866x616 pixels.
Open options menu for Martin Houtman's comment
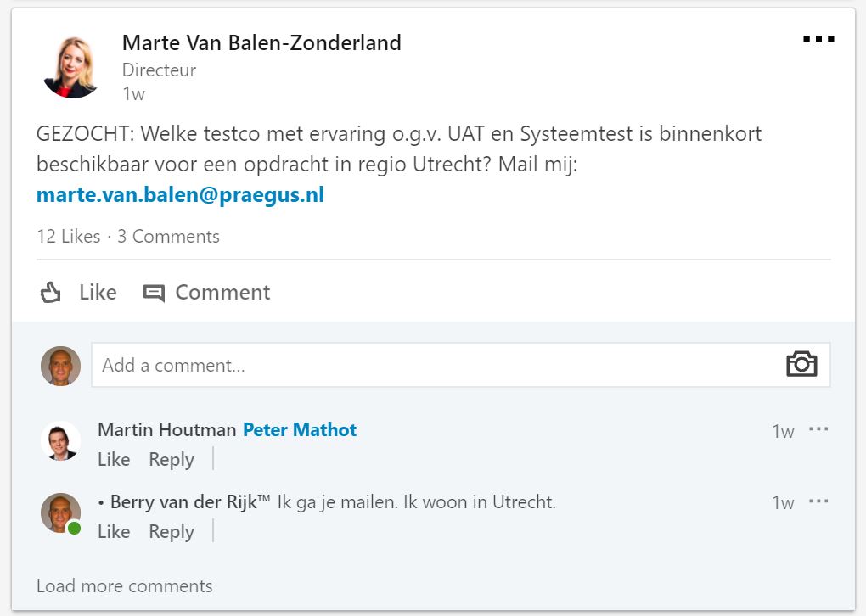coord(818,429)
